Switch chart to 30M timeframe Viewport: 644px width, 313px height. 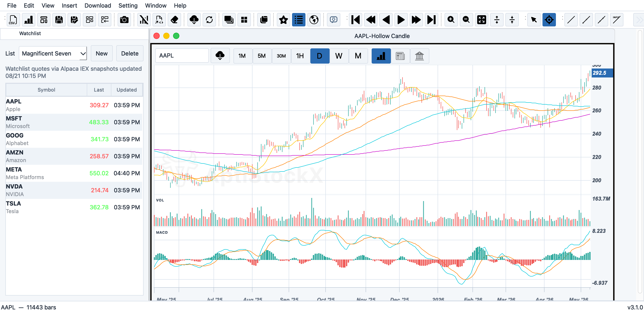click(281, 56)
